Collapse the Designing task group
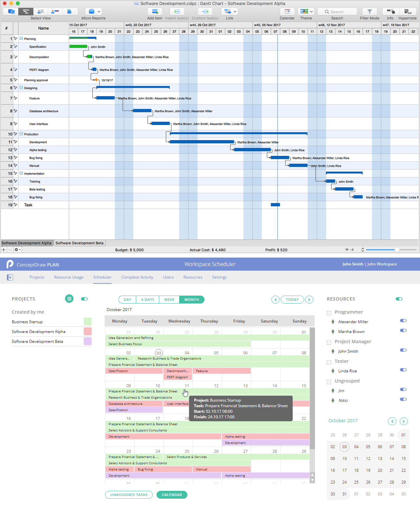 [x=21, y=88]
